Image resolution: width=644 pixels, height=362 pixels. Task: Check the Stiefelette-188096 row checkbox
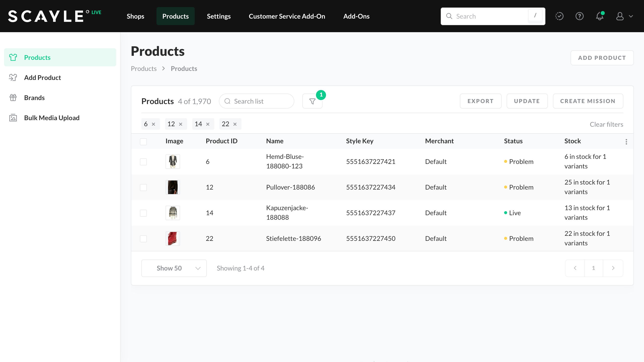(143, 239)
